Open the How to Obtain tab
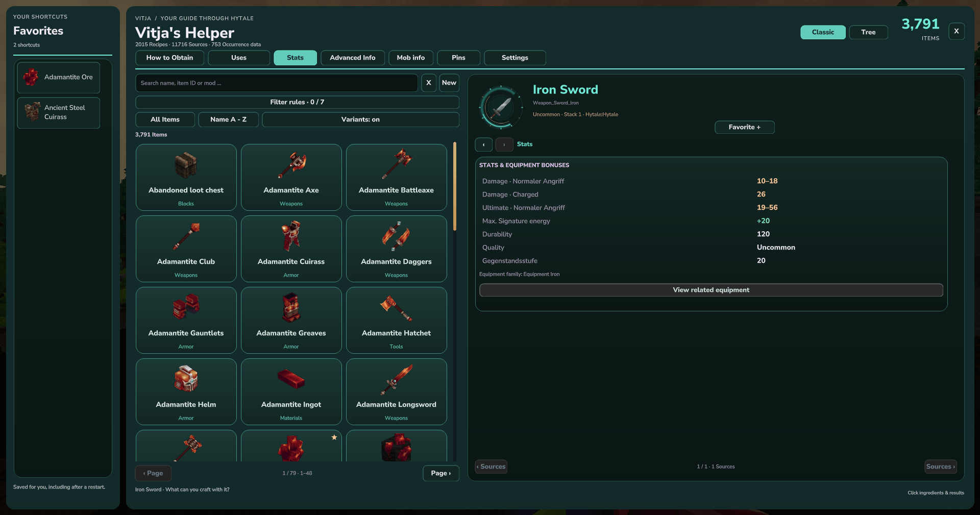 pyautogui.click(x=169, y=58)
